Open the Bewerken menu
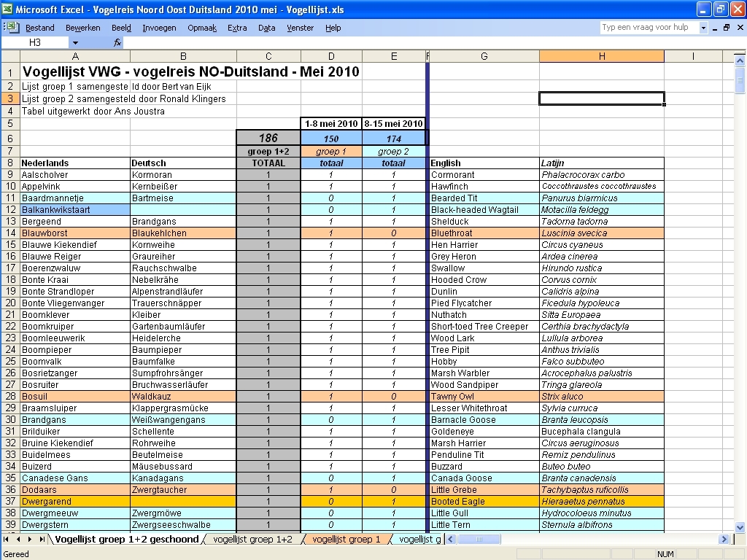Viewport: 747px width, 560px height. click(x=83, y=28)
